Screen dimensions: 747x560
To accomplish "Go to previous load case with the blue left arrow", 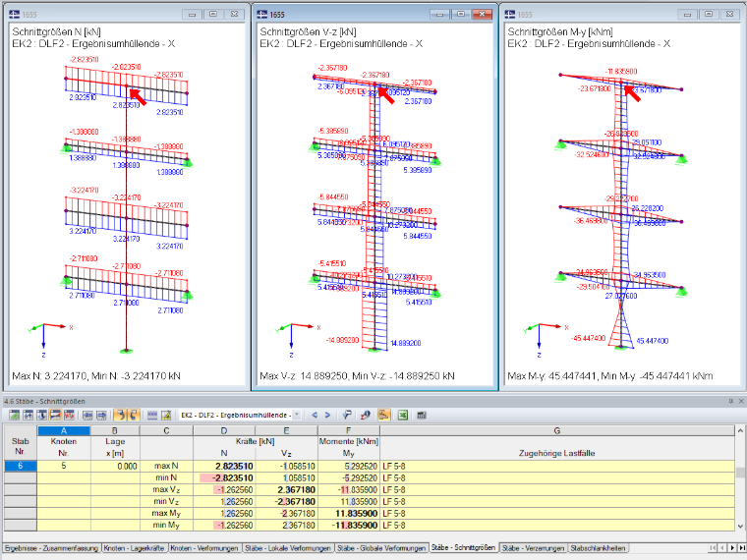I will pyautogui.click(x=315, y=416).
